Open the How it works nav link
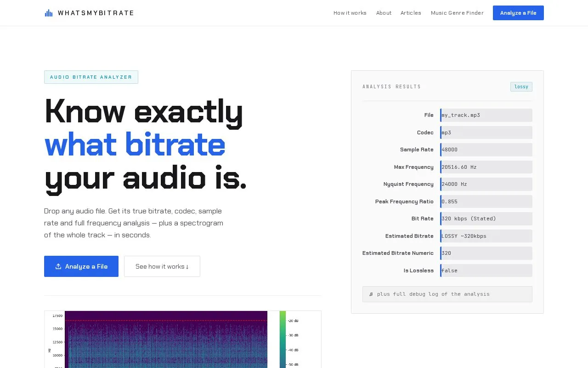Viewport: 588px width, 368px height. (350, 13)
